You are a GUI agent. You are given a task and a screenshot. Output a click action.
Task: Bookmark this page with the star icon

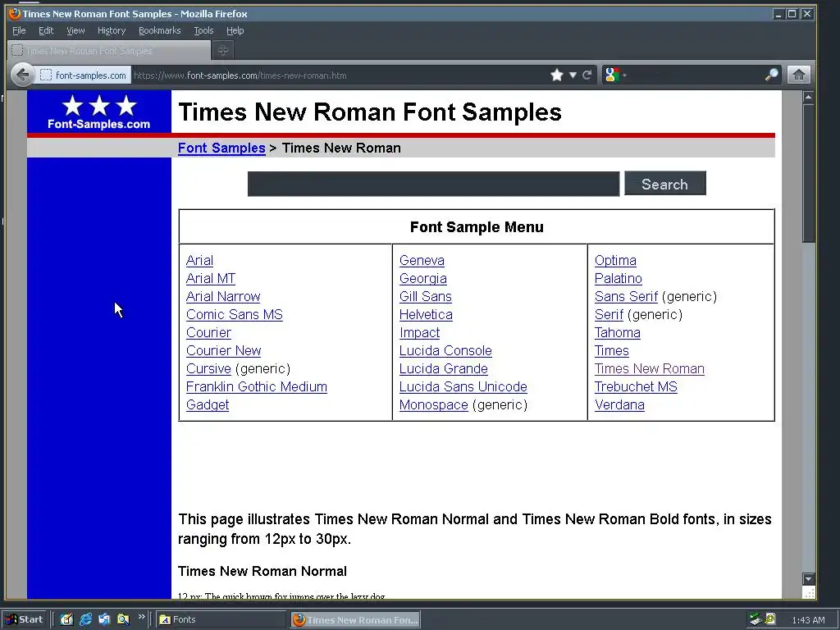[x=557, y=75]
